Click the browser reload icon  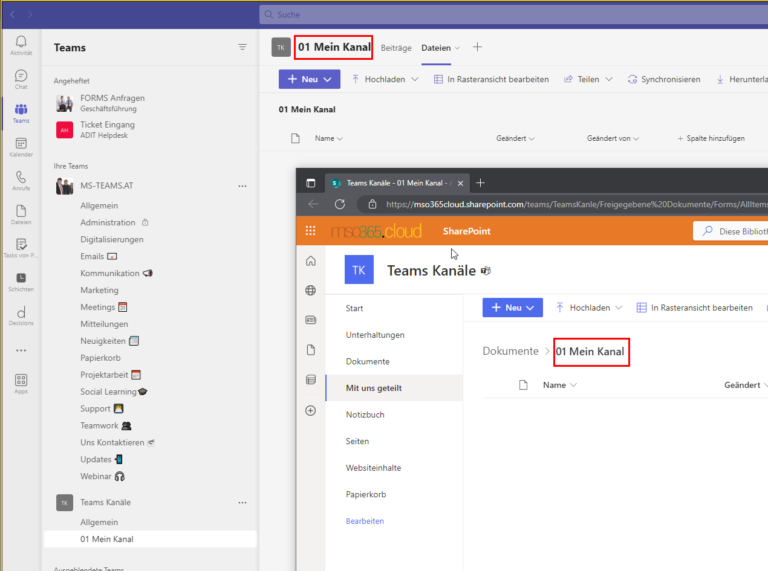coord(339,204)
